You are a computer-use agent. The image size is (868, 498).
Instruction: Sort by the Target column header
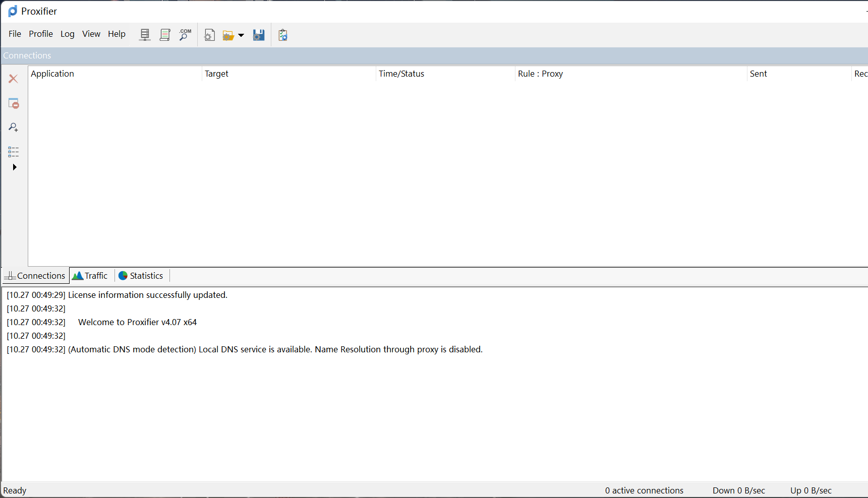tap(288, 74)
